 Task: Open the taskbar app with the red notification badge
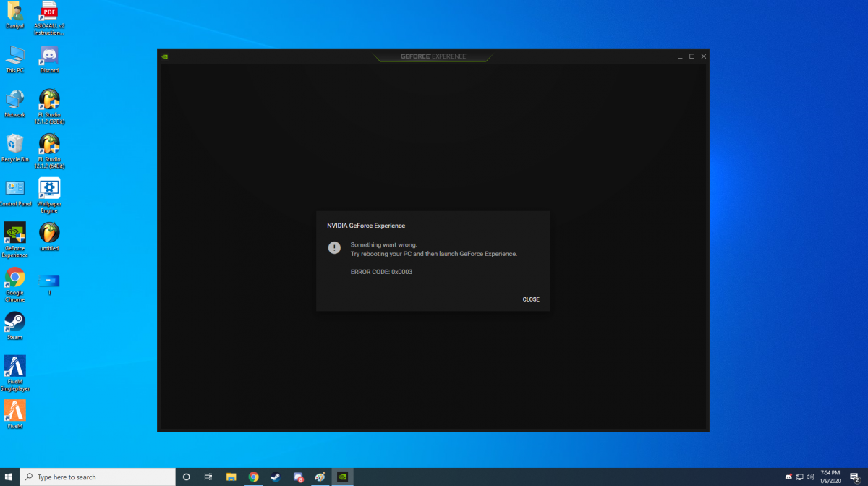point(298,477)
